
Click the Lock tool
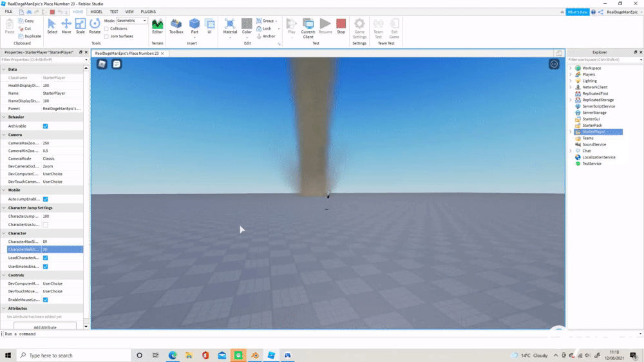(x=263, y=28)
